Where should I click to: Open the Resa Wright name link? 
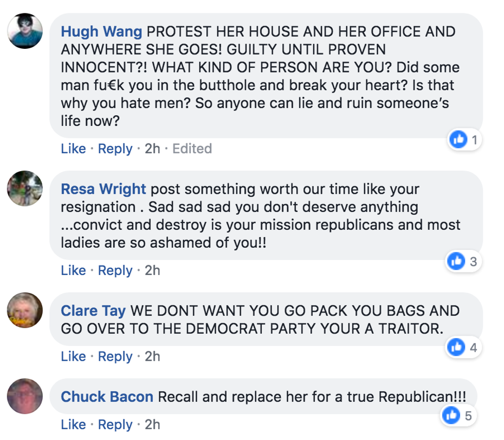click(x=103, y=189)
